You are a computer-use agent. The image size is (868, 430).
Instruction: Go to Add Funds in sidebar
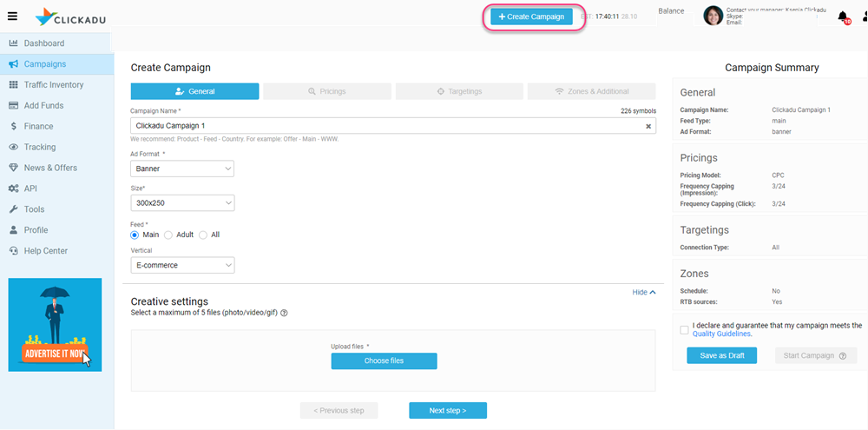coord(45,106)
